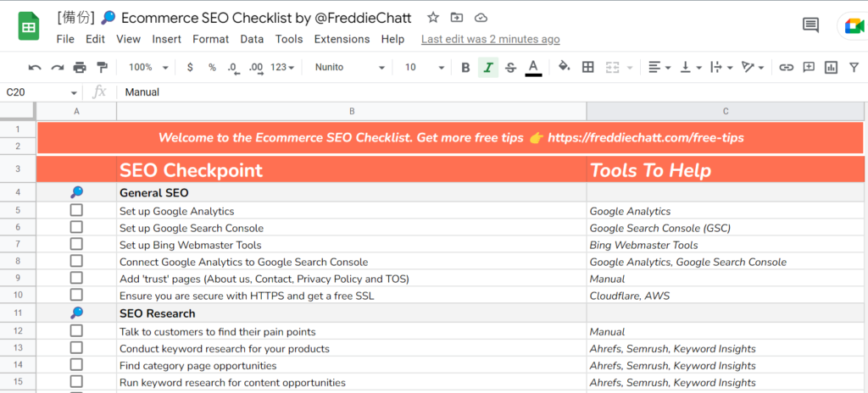Format as percent with the % icon
The height and width of the screenshot is (393, 868).
point(212,68)
